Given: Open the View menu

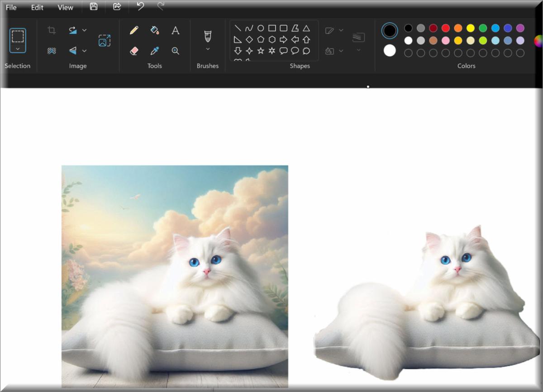Looking at the screenshot, I should tap(65, 7).
